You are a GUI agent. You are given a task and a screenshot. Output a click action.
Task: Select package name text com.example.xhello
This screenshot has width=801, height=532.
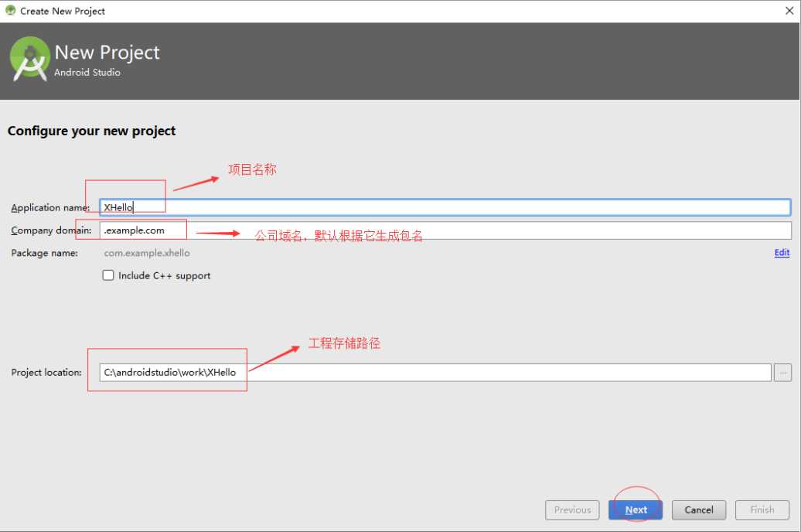pyautogui.click(x=147, y=253)
